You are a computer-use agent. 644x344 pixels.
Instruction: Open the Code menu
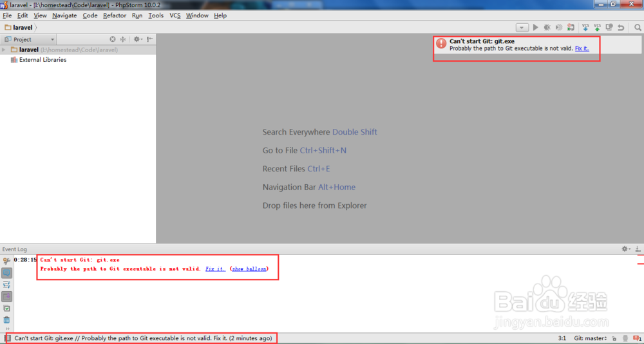[x=90, y=15]
